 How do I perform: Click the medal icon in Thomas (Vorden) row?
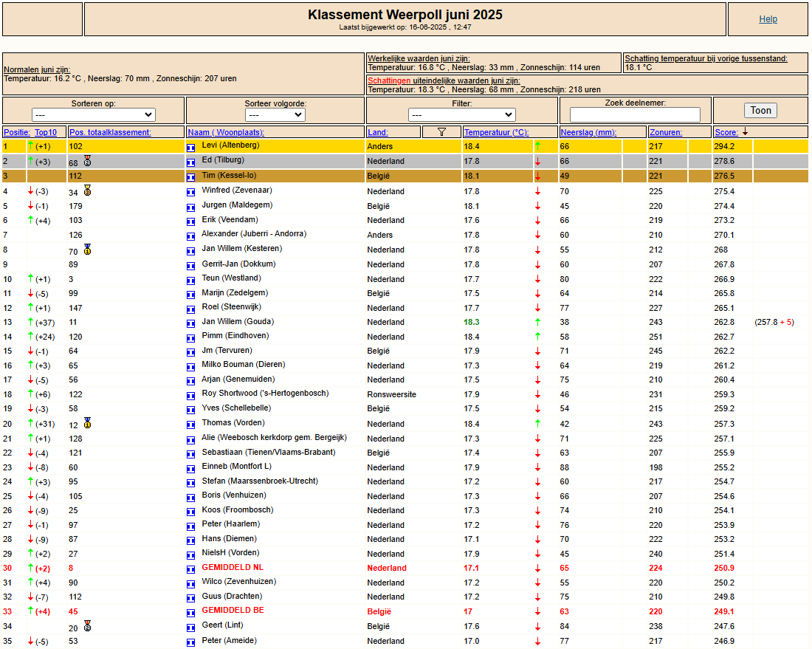pyautogui.click(x=88, y=423)
